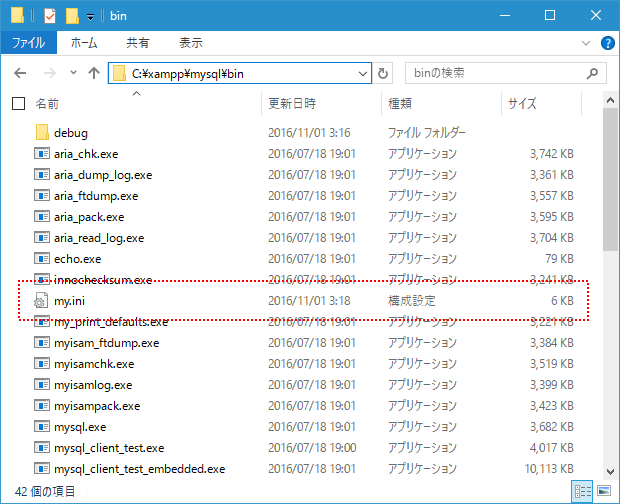The width and height of the screenshot is (620, 504).
Task: Click the New folder icon in the quick access toolbar
Action: point(72,16)
